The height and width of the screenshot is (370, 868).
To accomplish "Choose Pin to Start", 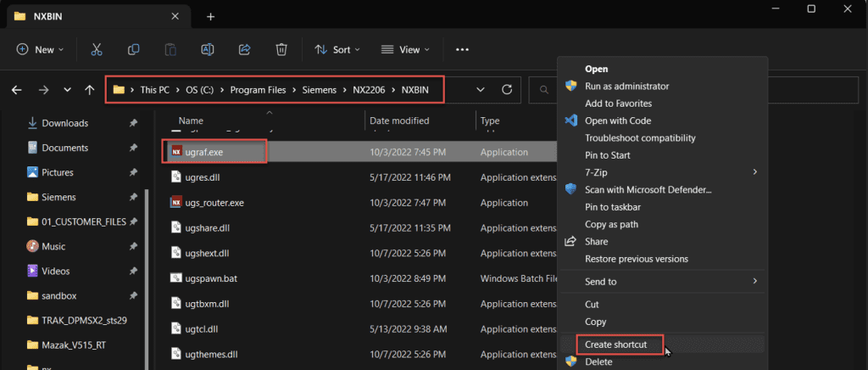I will [x=607, y=155].
